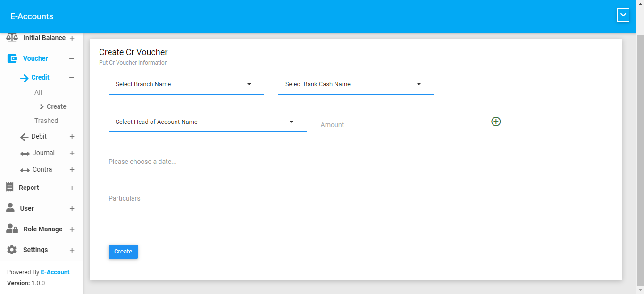644x294 pixels.
Task: Click the Amount input field
Action: pyautogui.click(x=398, y=125)
